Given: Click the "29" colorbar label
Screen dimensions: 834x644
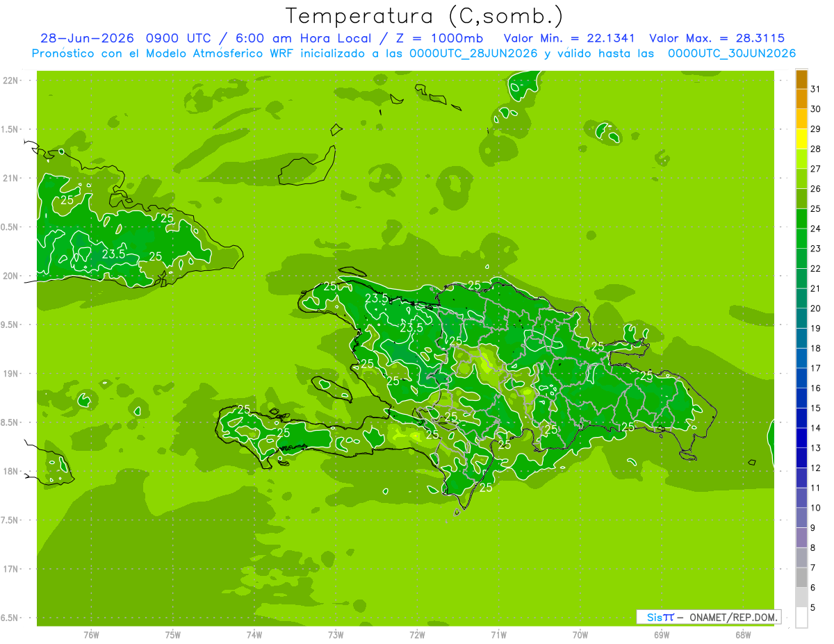Looking at the screenshot, I should point(815,129).
